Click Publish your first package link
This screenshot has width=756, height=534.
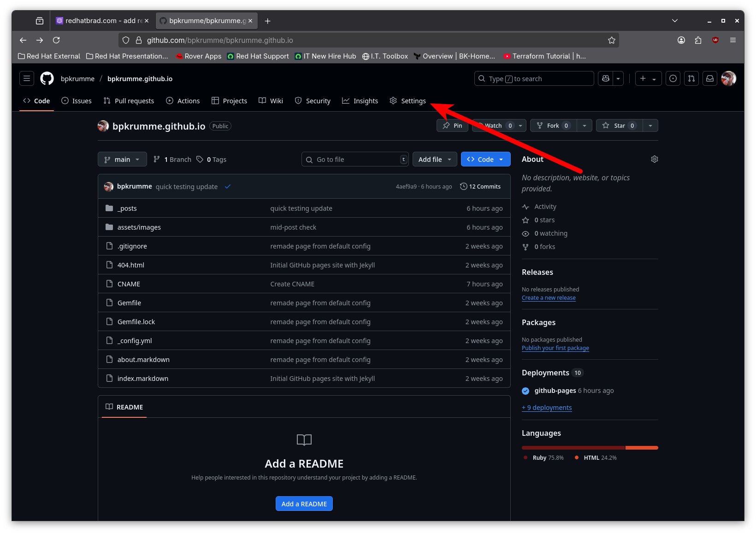click(x=555, y=348)
